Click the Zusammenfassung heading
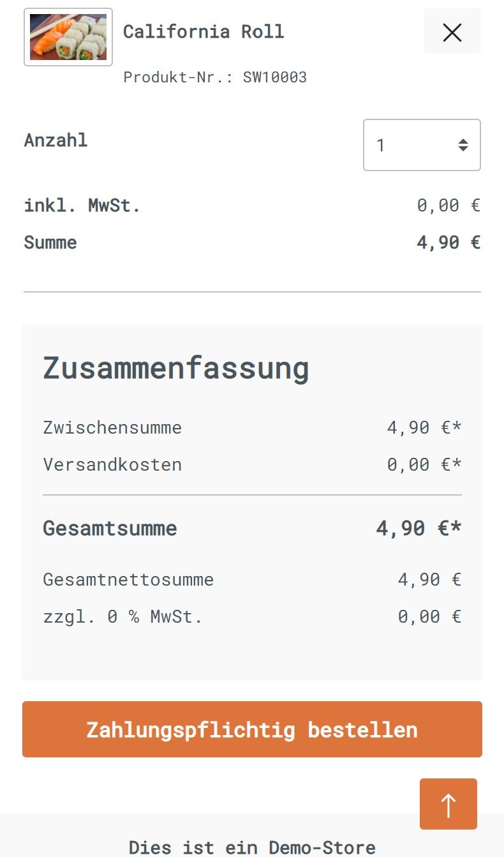Image resolution: width=504 pixels, height=857 pixels. tap(176, 368)
